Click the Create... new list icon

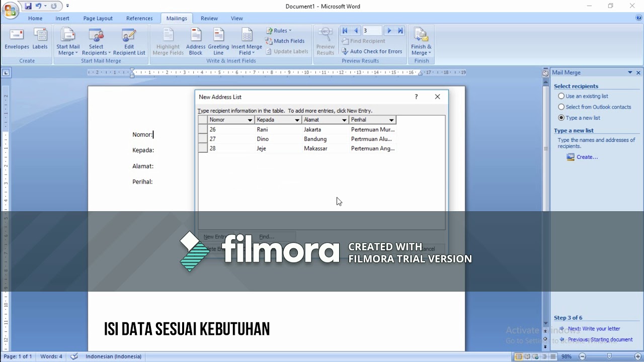click(x=571, y=157)
